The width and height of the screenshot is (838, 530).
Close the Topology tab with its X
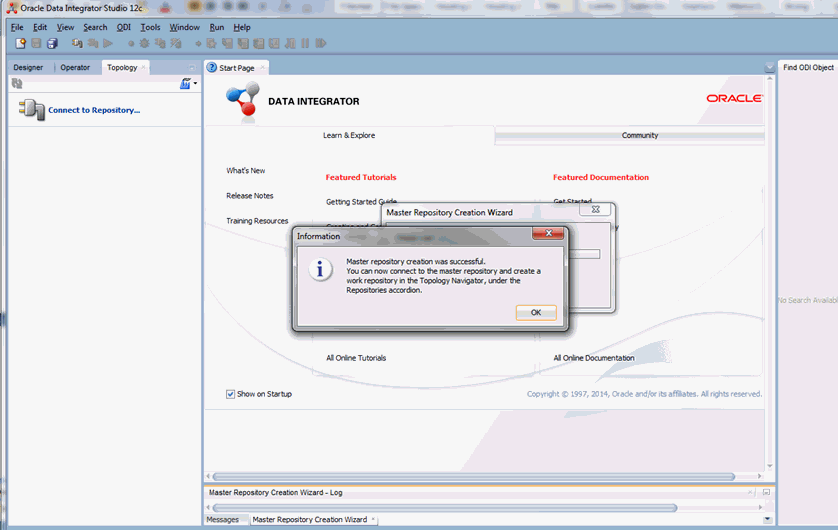coord(143,67)
